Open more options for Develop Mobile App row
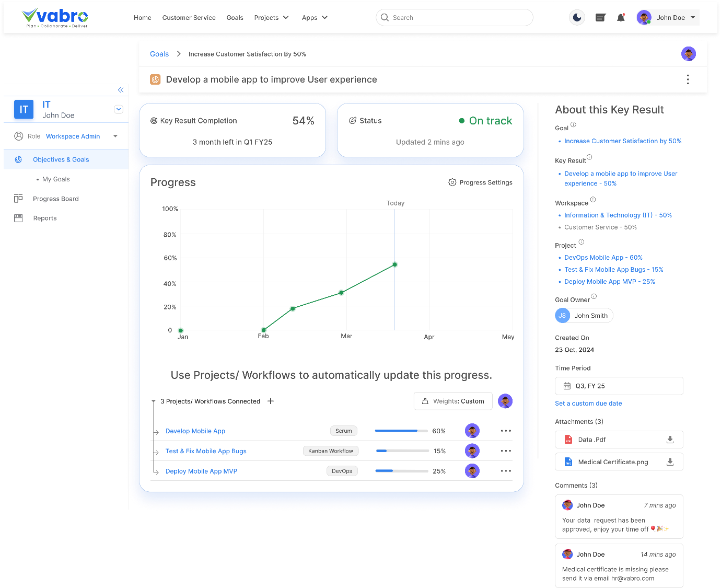 [506, 431]
